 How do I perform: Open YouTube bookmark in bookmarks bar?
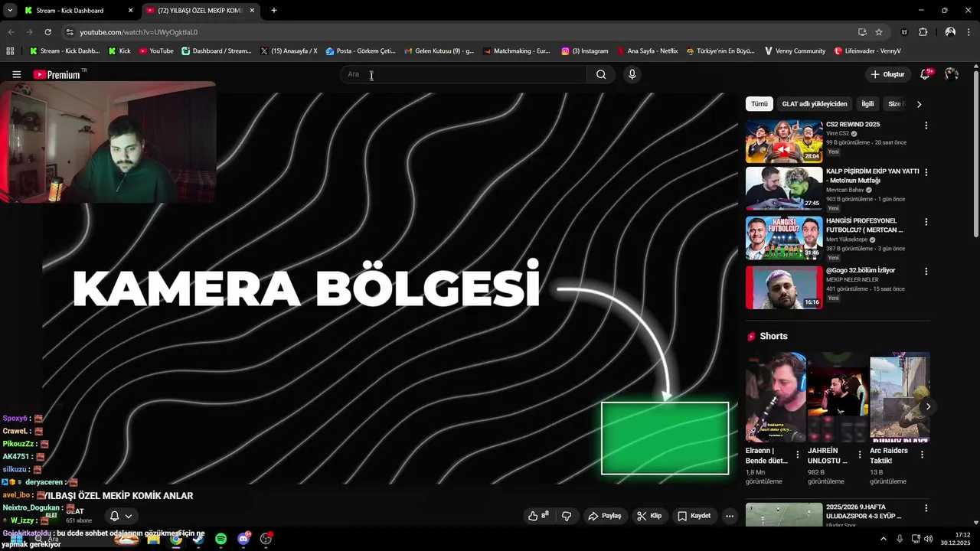[x=156, y=51]
